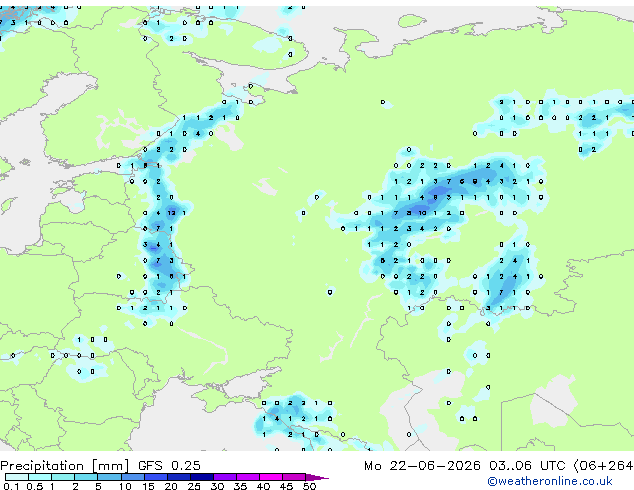Choose the magenta swatch between 40 and 45
634x490 pixels.
click(271, 477)
